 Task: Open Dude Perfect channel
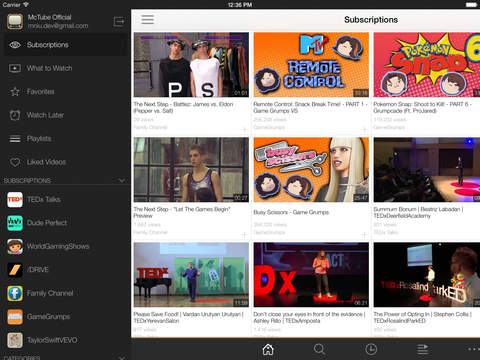65,223
